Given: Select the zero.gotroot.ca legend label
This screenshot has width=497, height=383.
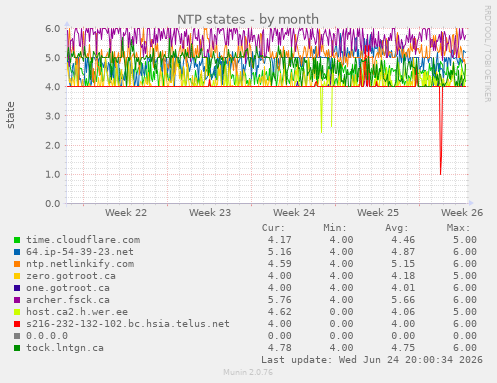Looking at the screenshot, I should point(71,276).
